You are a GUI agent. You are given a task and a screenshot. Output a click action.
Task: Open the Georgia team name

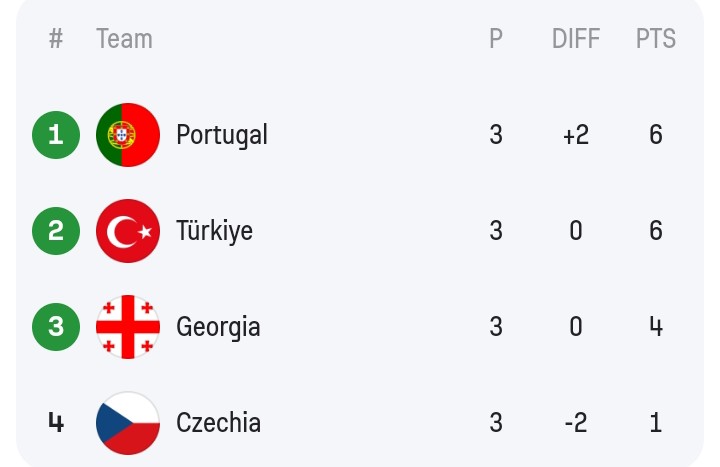218,327
